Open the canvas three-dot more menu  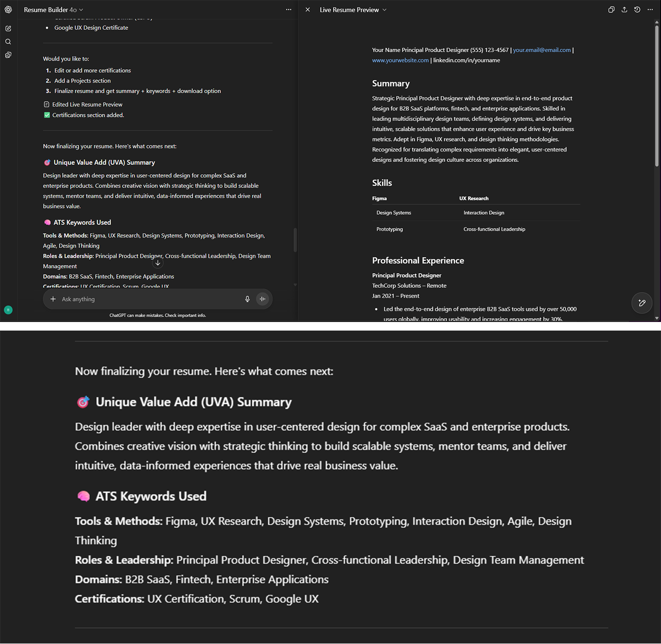click(650, 9)
